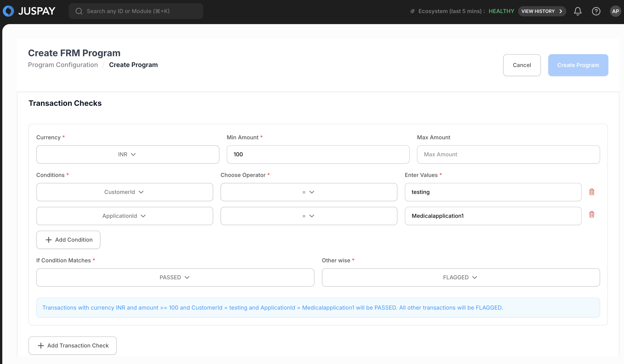Screen dimensions: 624x364
Task: Open the Currency INR dropdown
Action: point(128,154)
